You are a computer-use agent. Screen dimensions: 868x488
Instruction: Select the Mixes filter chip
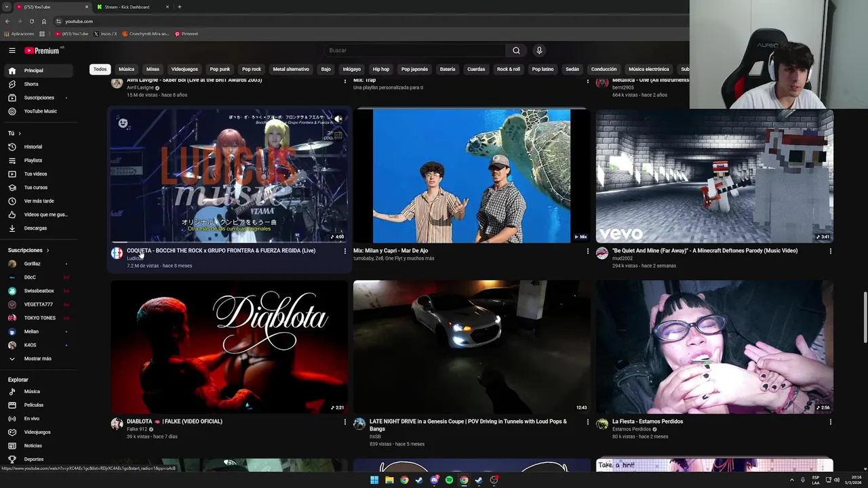pos(153,69)
